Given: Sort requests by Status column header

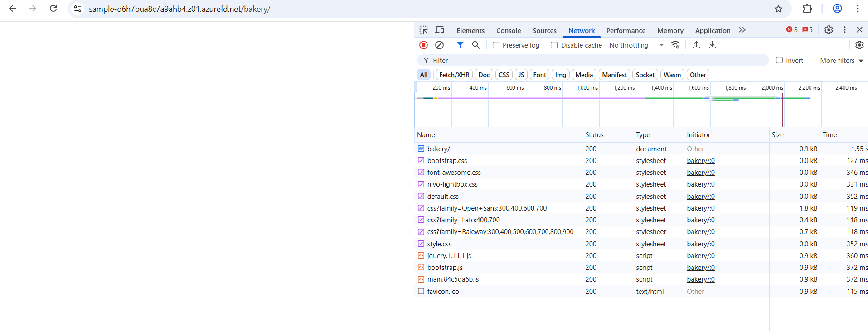Looking at the screenshot, I should click(608, 135).
